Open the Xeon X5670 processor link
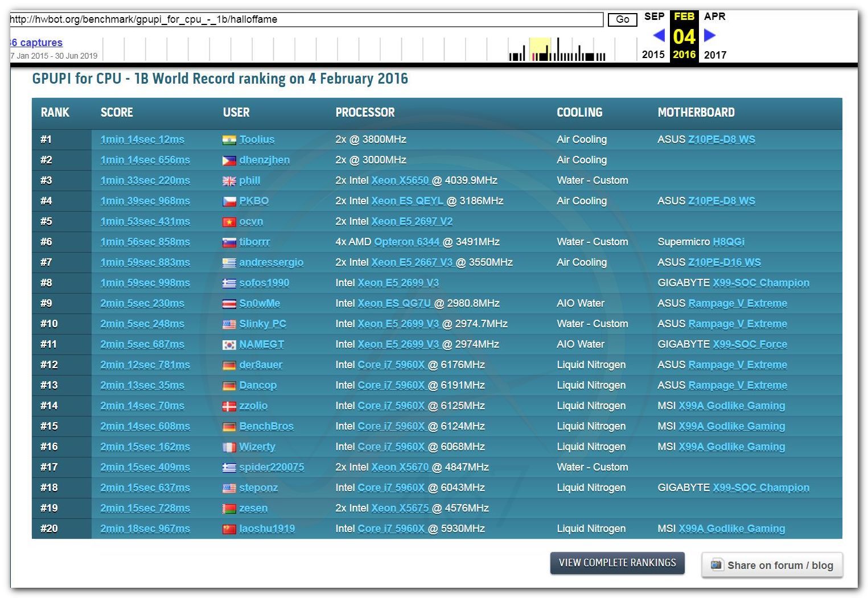The width and height of the screenshot is (868, 598). (x=400, y=467)
